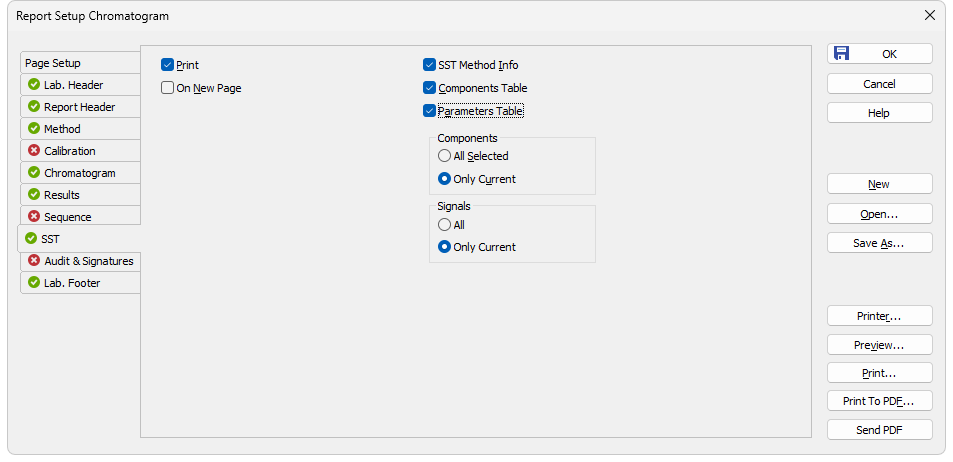Enable the On New Page checkbox
Screen dimensions: 953x462
(x=168, y=88)
